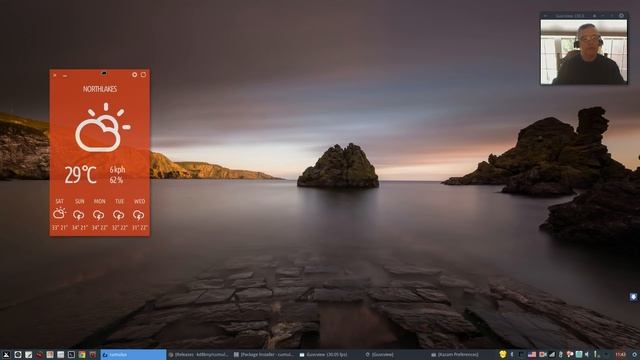The image size is (640, 360).
Task: Click the red camera recorder tray icon
Action: click(542, 355)
